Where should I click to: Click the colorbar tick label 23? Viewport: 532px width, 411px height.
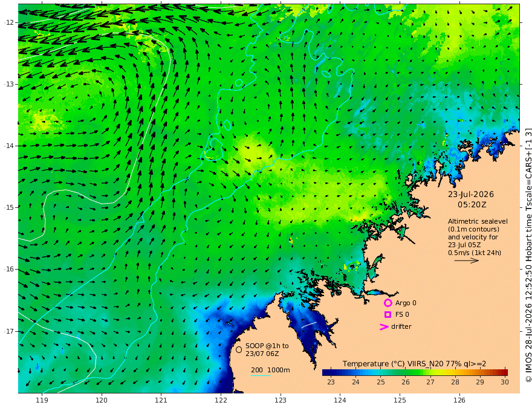pyautogui.click(x=331, y=382)
